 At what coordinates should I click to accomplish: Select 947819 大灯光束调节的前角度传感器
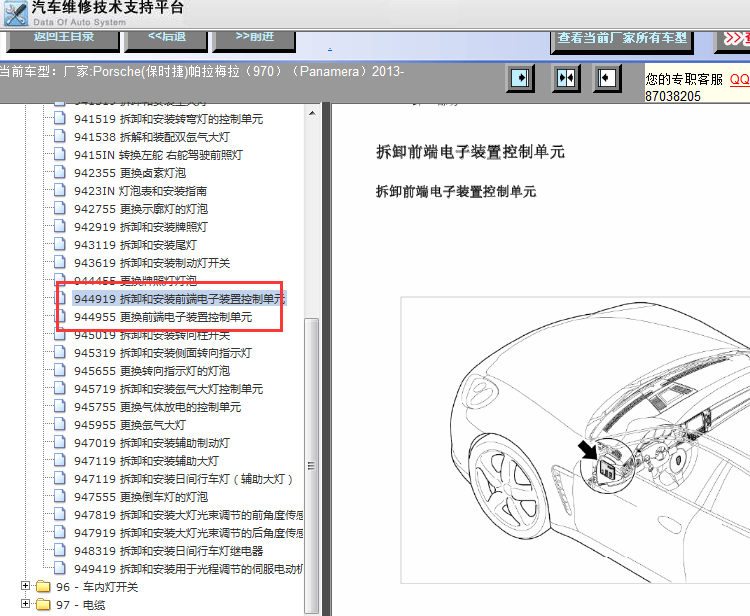click(188, 515)
